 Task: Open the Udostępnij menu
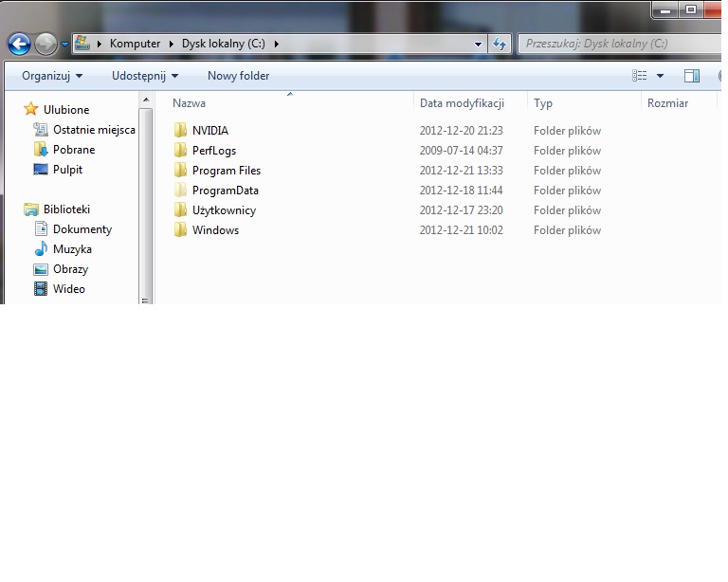pos(145,76)
